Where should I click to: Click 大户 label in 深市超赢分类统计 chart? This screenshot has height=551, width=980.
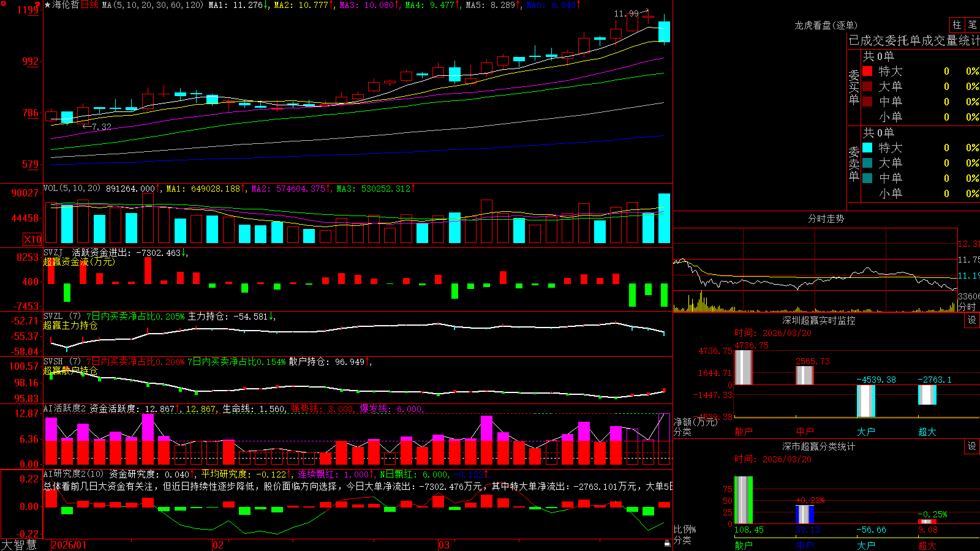[x=865, y=545]
